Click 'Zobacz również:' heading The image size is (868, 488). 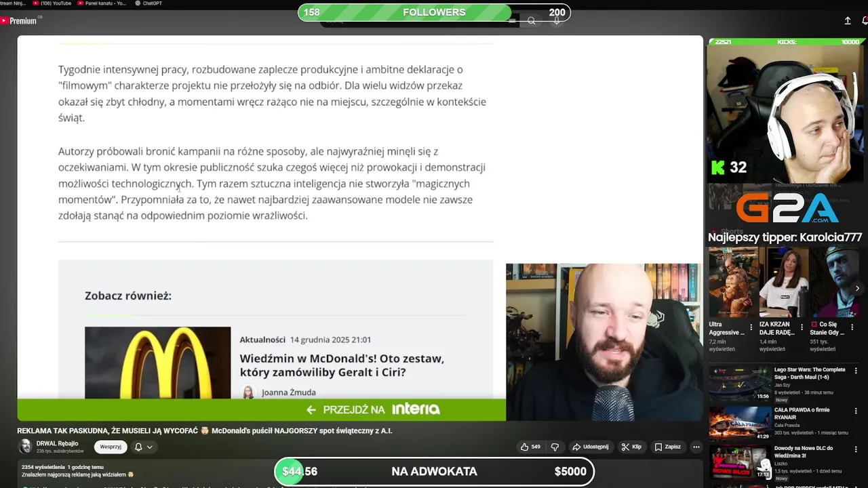tap(128, 296)
